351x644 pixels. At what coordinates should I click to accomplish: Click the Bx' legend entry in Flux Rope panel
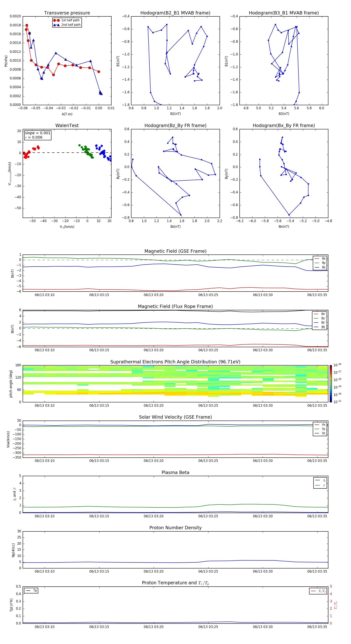coord(320,314)
